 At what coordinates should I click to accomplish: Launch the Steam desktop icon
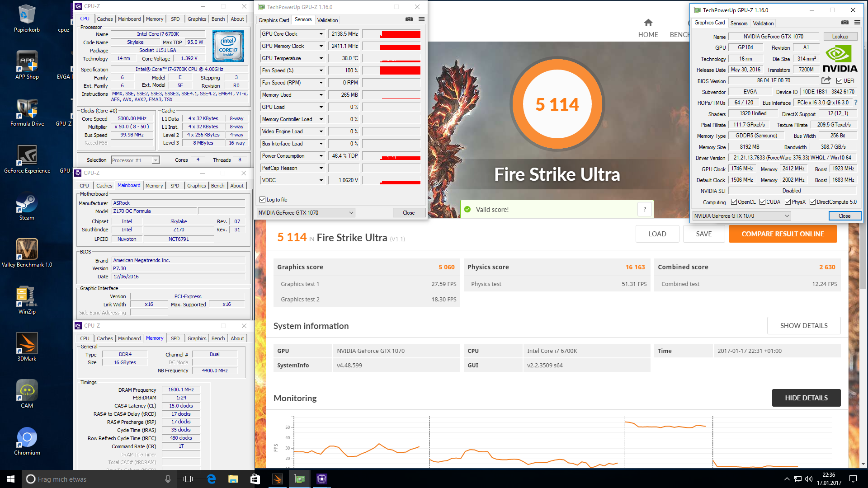[27, 206]
